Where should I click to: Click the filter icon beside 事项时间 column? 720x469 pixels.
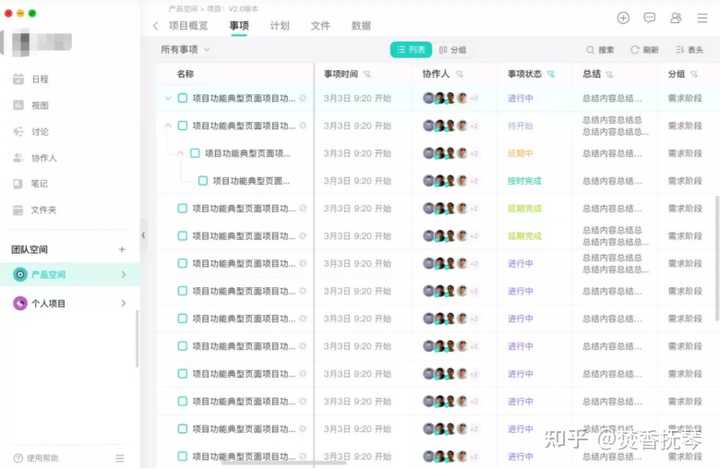367,74
